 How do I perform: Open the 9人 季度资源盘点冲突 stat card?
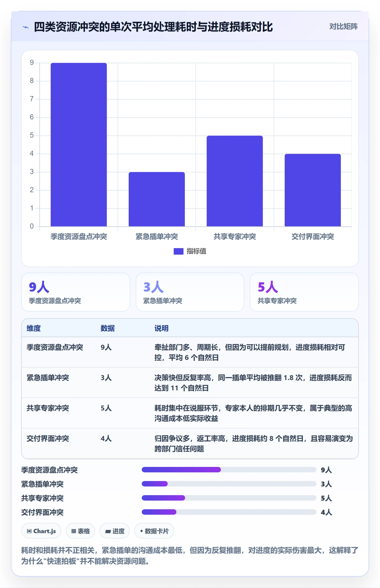point(76,292)
